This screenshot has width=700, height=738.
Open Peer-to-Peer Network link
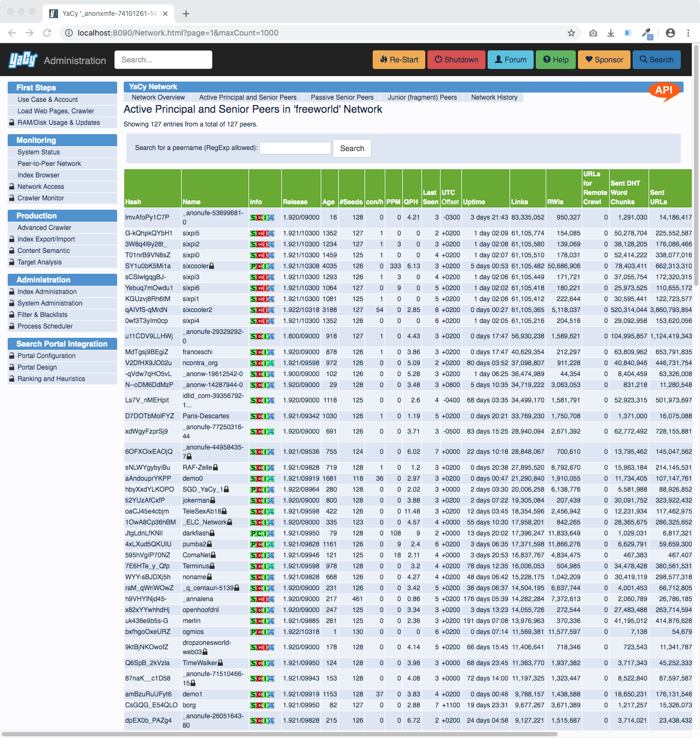49,164
